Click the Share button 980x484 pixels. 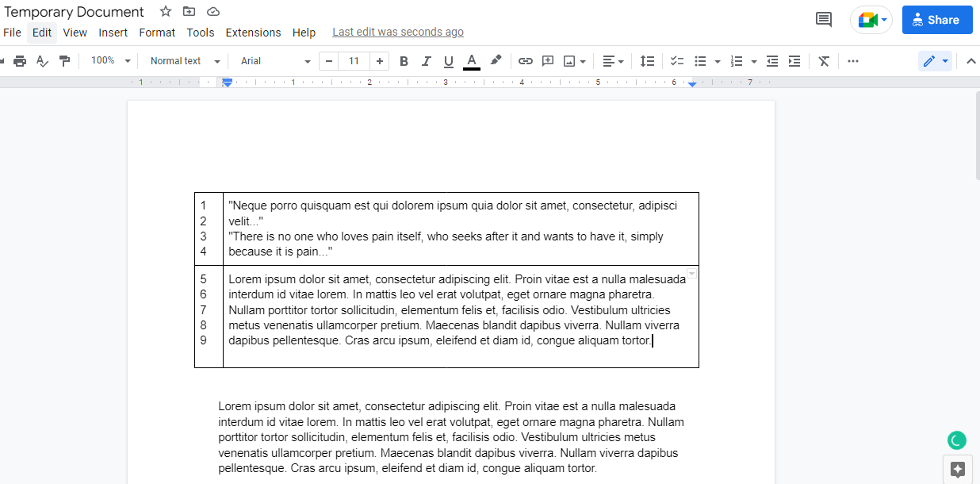[x=937, y=19]
